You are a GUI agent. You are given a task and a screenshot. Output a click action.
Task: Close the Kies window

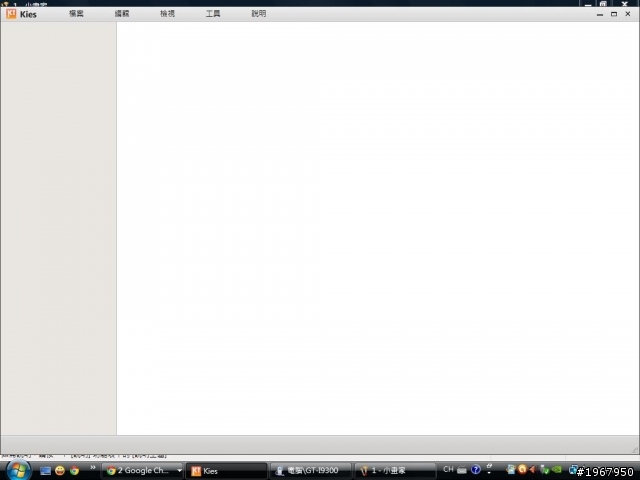[628, 14]
